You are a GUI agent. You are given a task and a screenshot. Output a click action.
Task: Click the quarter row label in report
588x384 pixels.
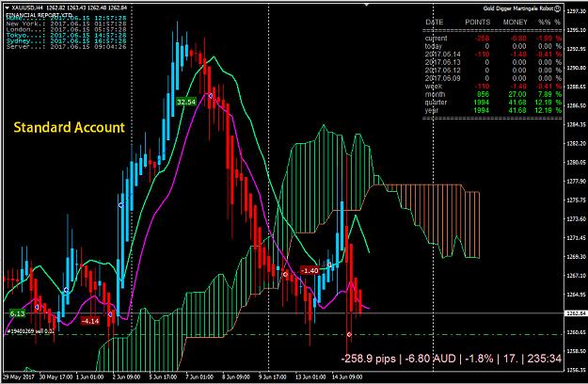[436, 102]
